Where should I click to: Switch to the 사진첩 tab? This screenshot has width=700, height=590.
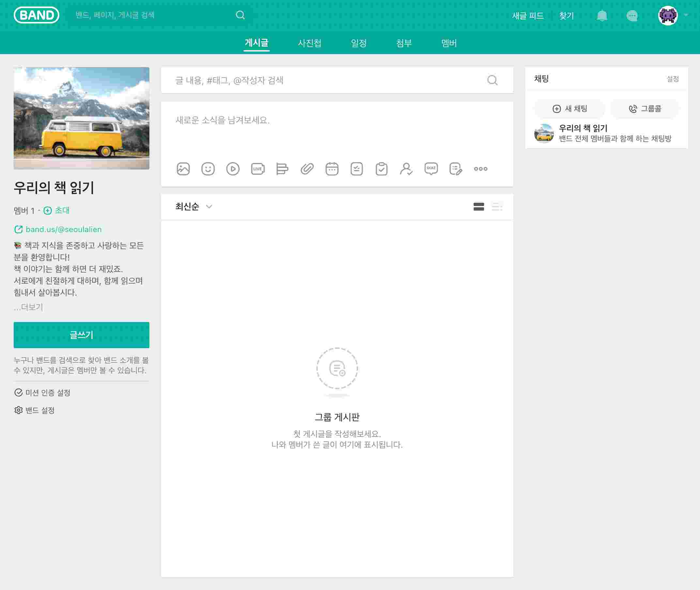point(309,43)
